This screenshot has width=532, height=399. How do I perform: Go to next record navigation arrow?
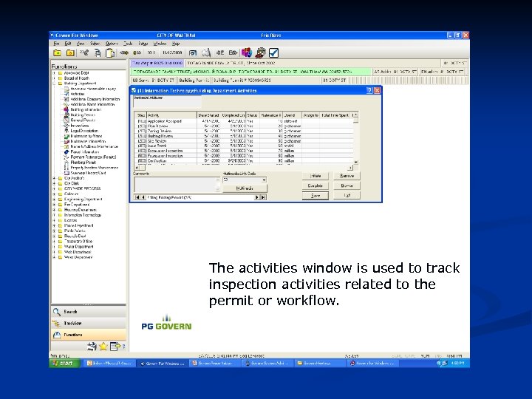coord(257,197)
